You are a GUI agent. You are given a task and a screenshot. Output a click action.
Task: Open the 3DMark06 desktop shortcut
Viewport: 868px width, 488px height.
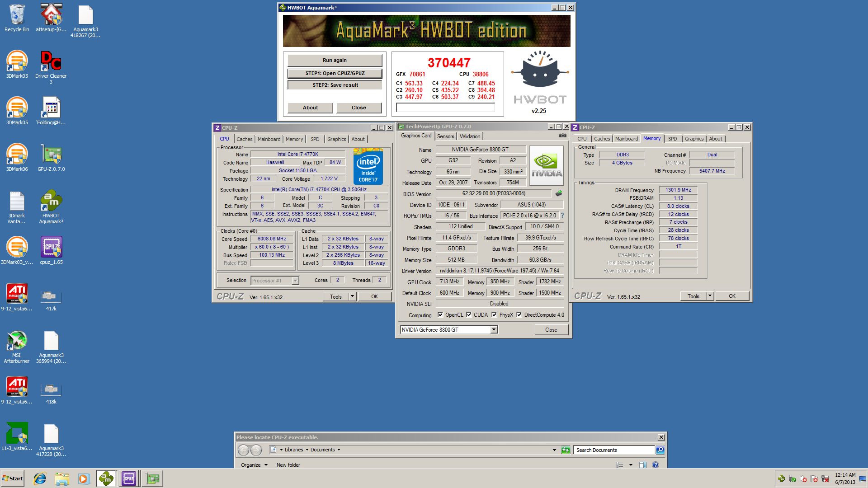(x=17, y=157)
